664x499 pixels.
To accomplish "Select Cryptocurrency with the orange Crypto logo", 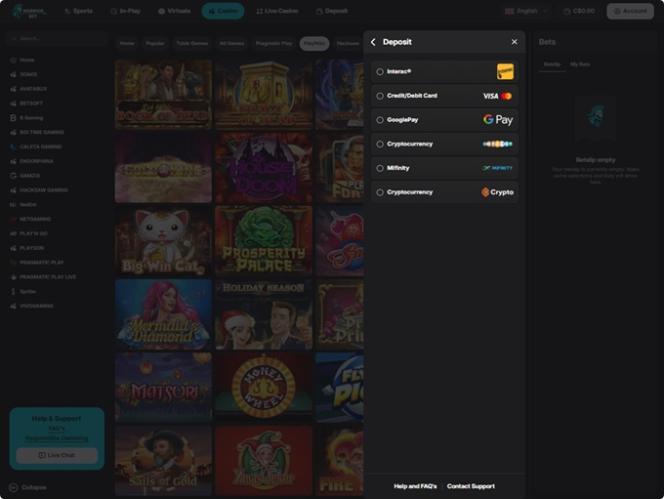I will [445, 192].
